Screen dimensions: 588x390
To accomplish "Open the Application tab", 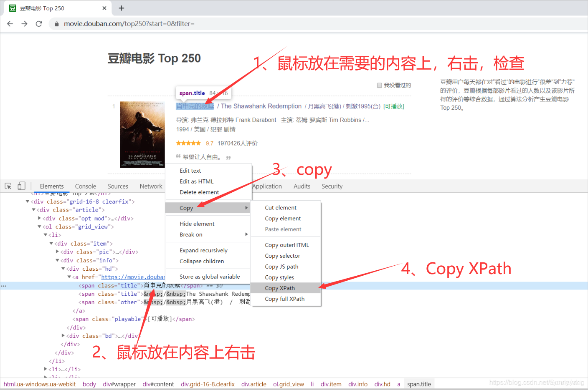I will click(x=267, y=186).
